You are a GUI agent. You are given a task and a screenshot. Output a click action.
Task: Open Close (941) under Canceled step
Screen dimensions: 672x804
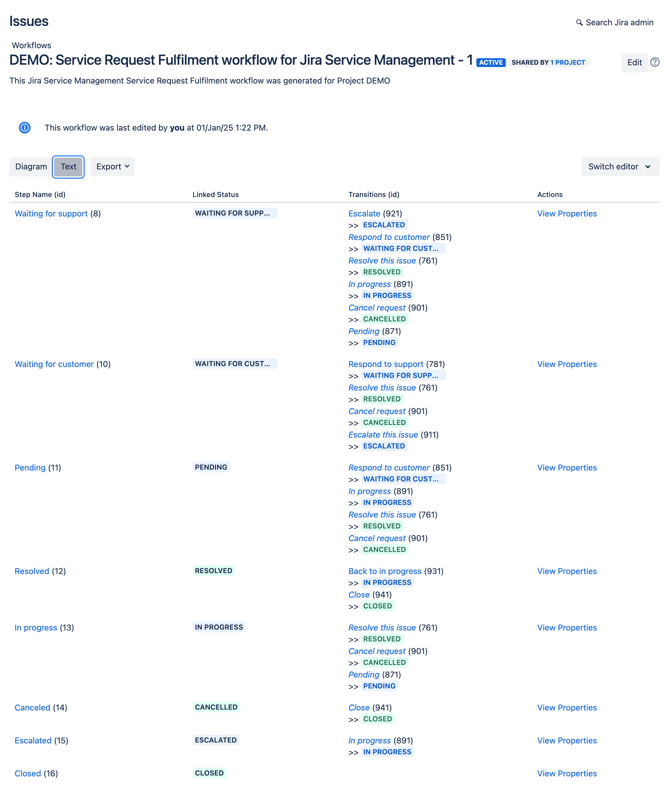pyautogui.click(x=359, y=708)
